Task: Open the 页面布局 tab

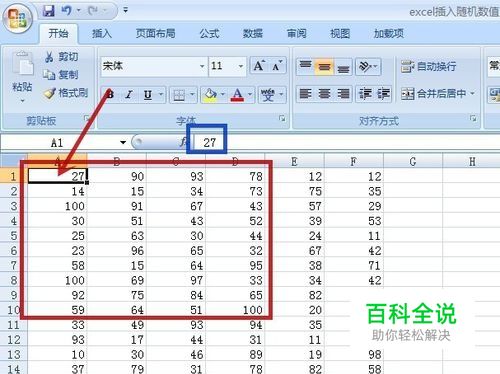Action: tap(155, 33)
